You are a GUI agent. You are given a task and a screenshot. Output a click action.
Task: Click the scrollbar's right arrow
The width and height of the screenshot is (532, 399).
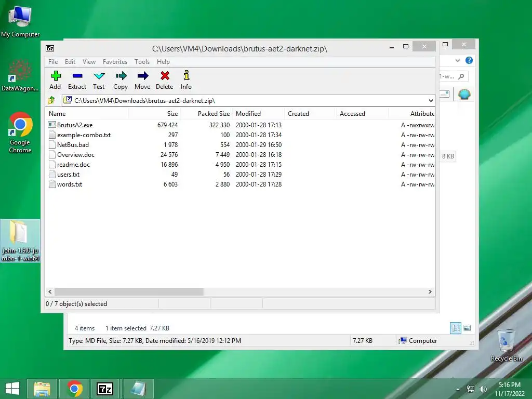430,292
